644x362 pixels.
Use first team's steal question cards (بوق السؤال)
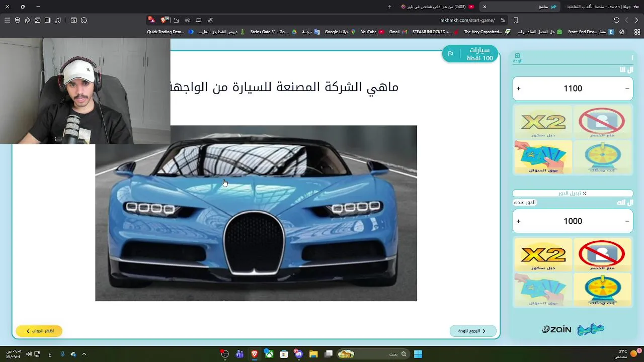(543, 157)
